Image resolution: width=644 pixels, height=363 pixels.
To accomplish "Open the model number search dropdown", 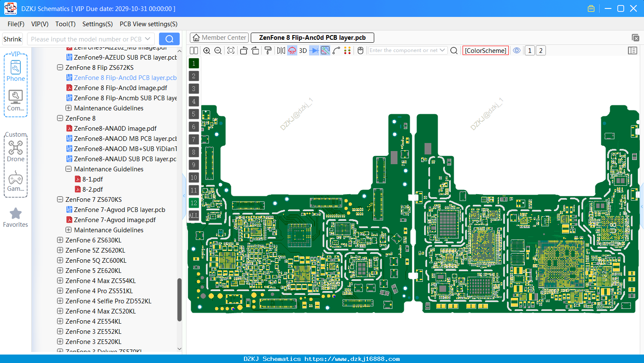I will [148, 39].
